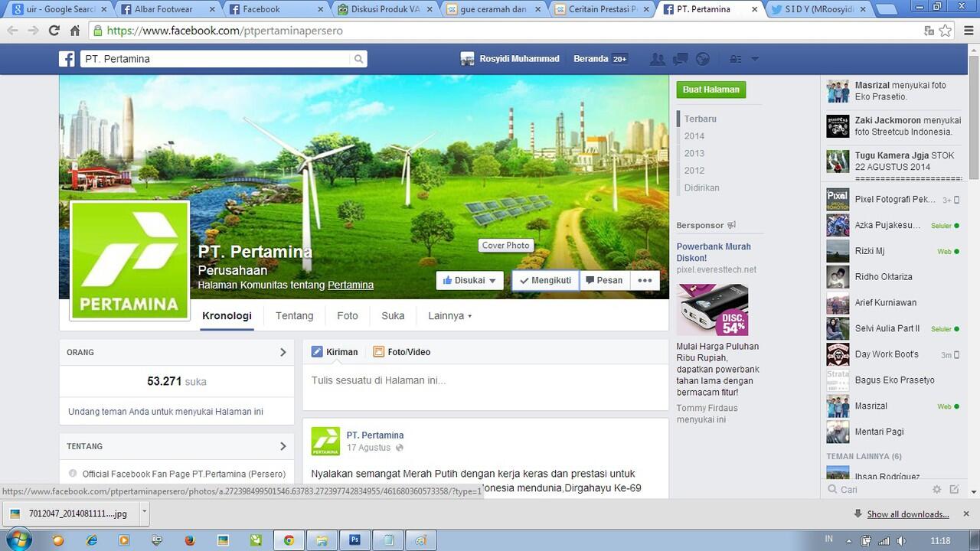This screenshot has width=980, height=551.
Task: Open the privacy shortcuts lock icon
Action: click(x=735, y=59)
